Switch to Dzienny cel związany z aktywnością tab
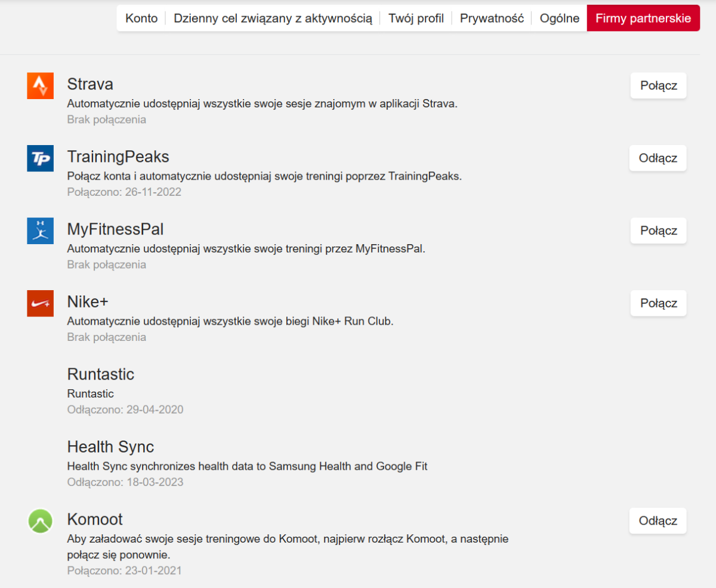The height and width of the screenshot is (588, 716). point(273,19)
